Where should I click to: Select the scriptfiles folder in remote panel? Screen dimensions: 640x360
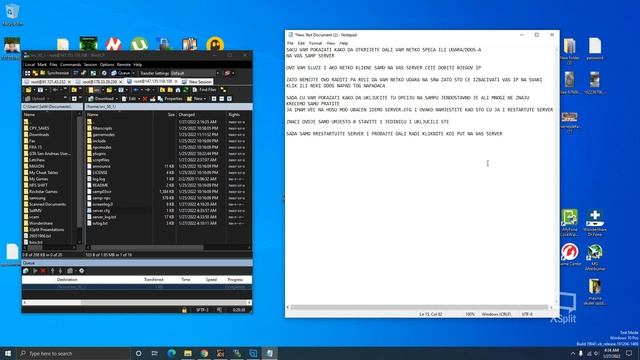click(101, 160)
